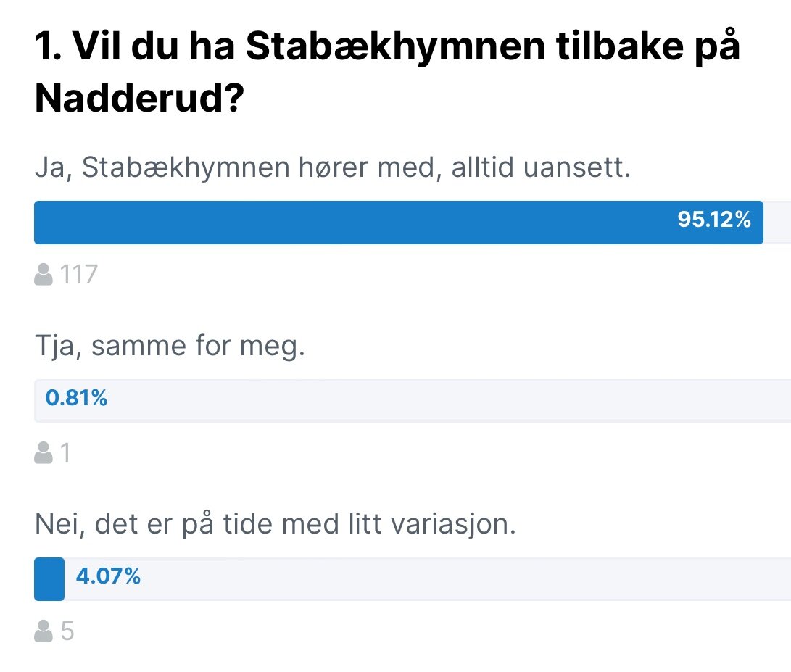The image size is (791, 672).
Task: Click the vote count 117
Action: [79, 275]
